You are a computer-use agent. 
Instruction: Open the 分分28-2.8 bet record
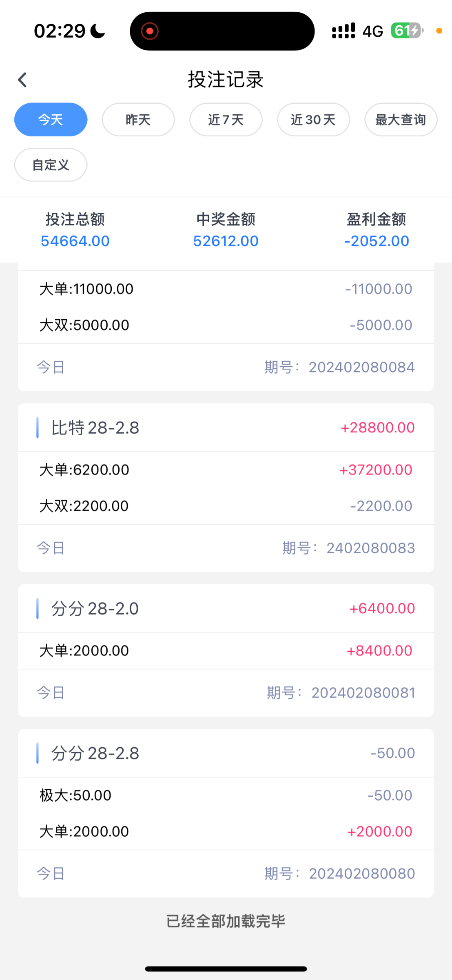[95, 753]
